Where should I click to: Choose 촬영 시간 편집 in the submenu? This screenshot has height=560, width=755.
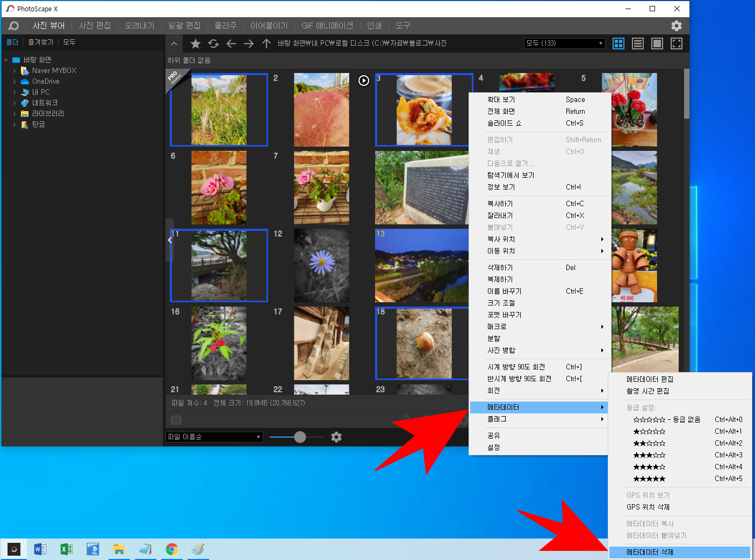click(x=680, y=391)
